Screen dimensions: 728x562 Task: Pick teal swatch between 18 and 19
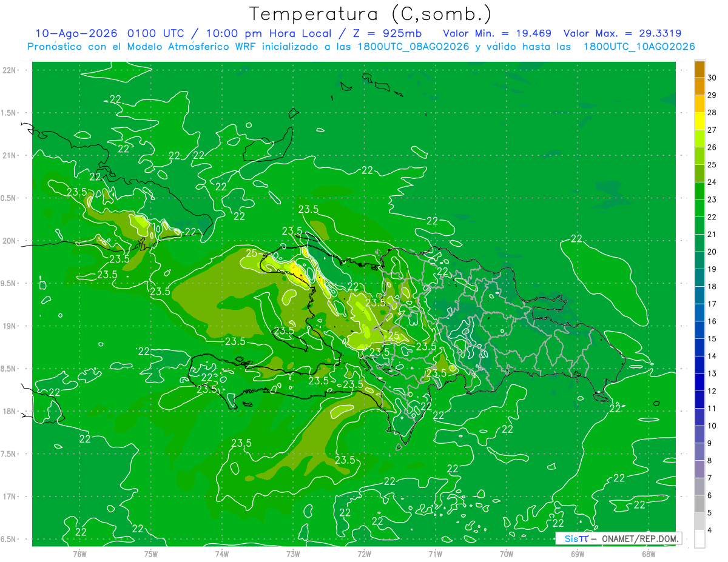point(699,278)
